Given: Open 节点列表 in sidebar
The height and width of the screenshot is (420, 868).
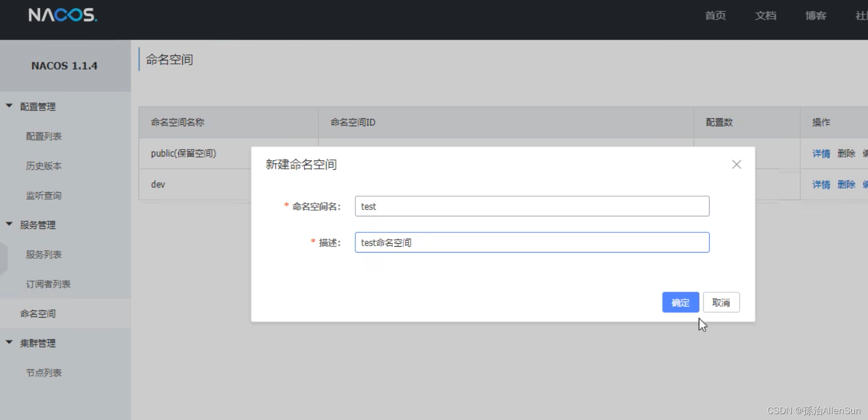Looking at the screenshot, I should [x=44, y=373].
